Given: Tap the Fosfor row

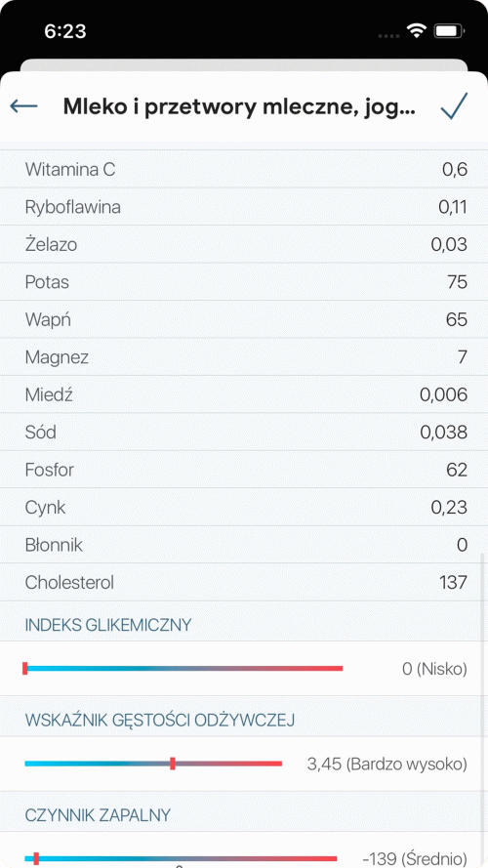Looking at the screenshot, I should pyautogui.click(x=244, y=471).
